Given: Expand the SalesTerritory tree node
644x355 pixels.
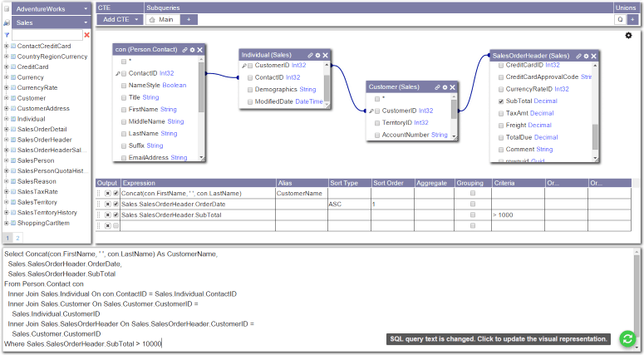Looking at the screenshot, I should [6, 202].
